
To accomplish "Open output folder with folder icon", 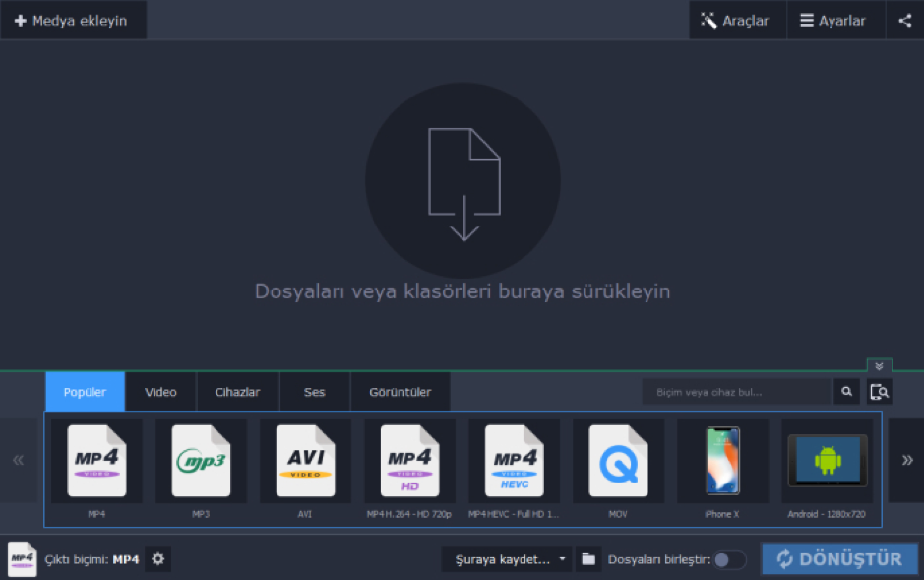I will 588,558.
